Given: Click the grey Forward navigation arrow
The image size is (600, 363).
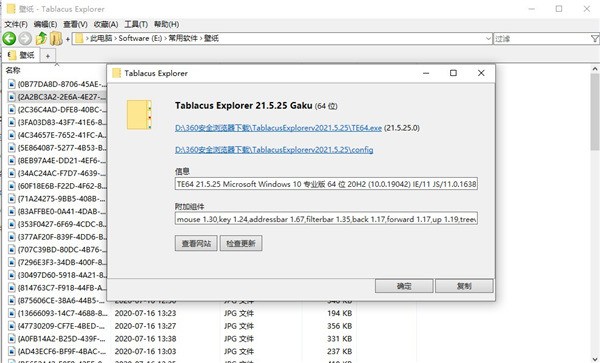Looking at the screenshot, I should click(x=25, y=38).
